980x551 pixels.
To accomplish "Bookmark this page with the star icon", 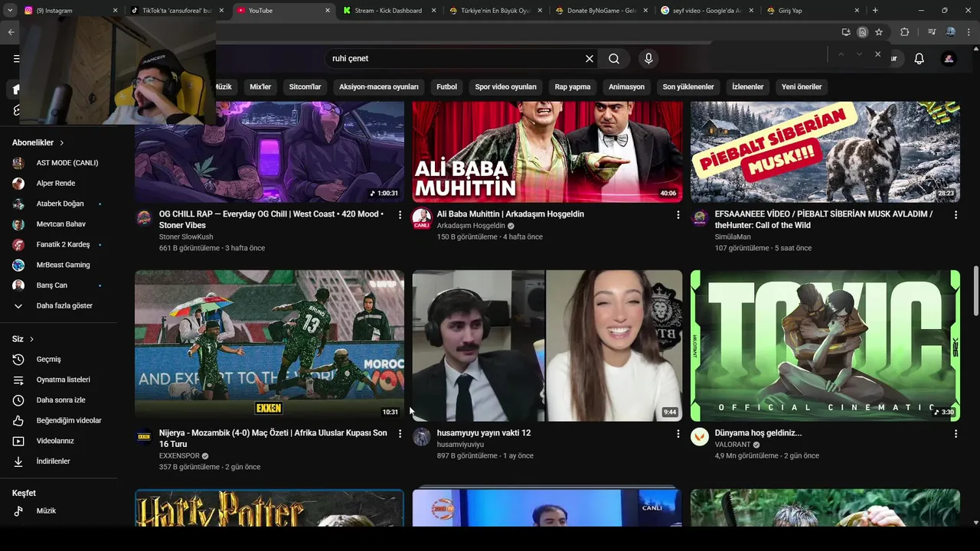I will coord(879,32).
